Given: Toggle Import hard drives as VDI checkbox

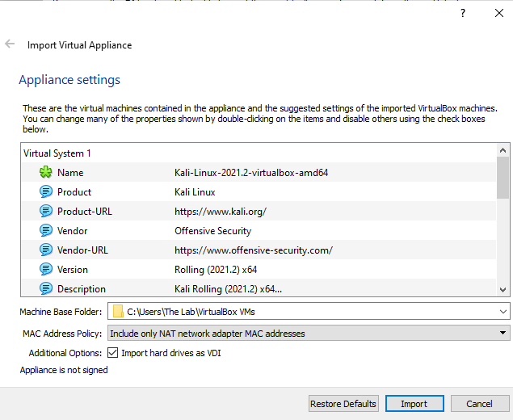Looking at the screenshot, I should click(x=114, y=353).
